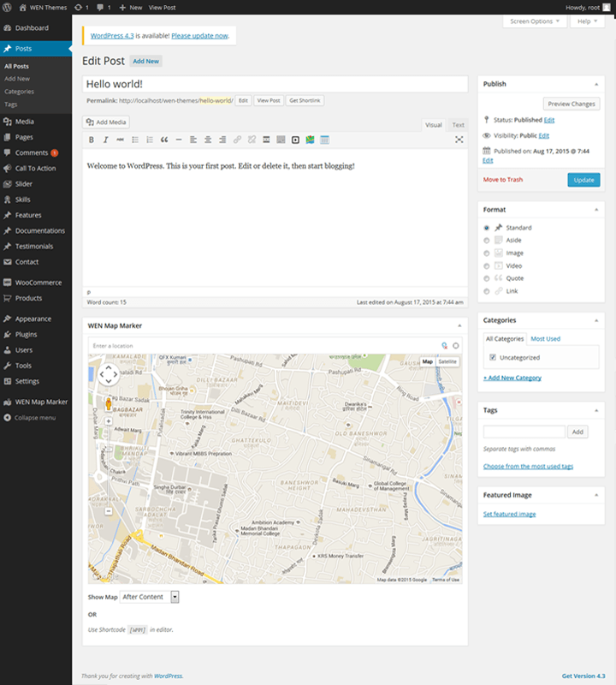Click the italic formatting icon
Screen dimensions: 616x685
pos(106,140)
